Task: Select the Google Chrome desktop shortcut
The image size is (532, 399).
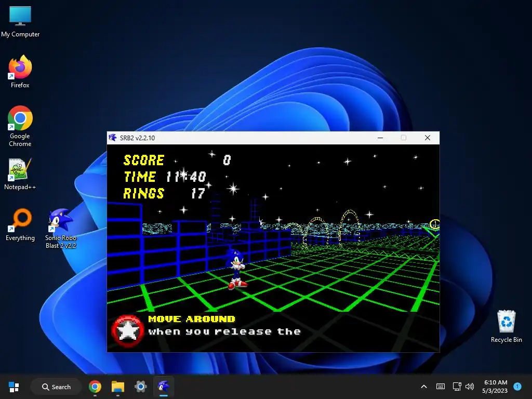Action: pos(20,126)
